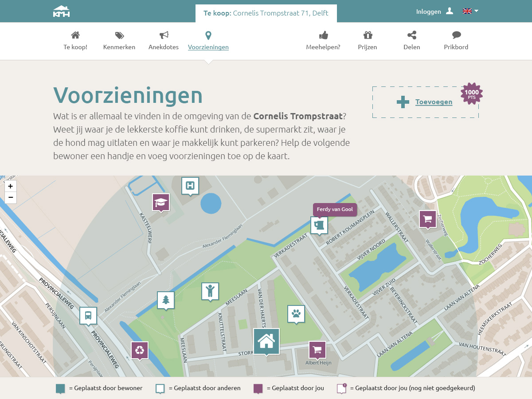Click the hospital H map marker

point(190,186)
